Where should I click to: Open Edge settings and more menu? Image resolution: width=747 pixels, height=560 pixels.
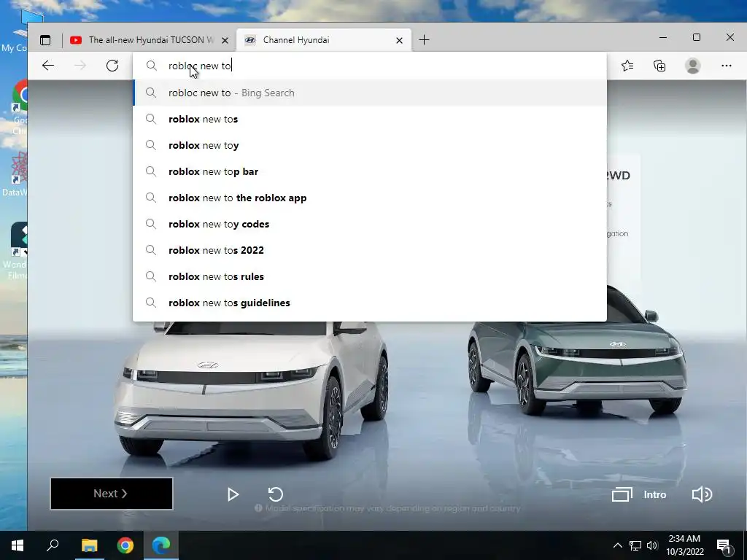[x=726, y=66]
